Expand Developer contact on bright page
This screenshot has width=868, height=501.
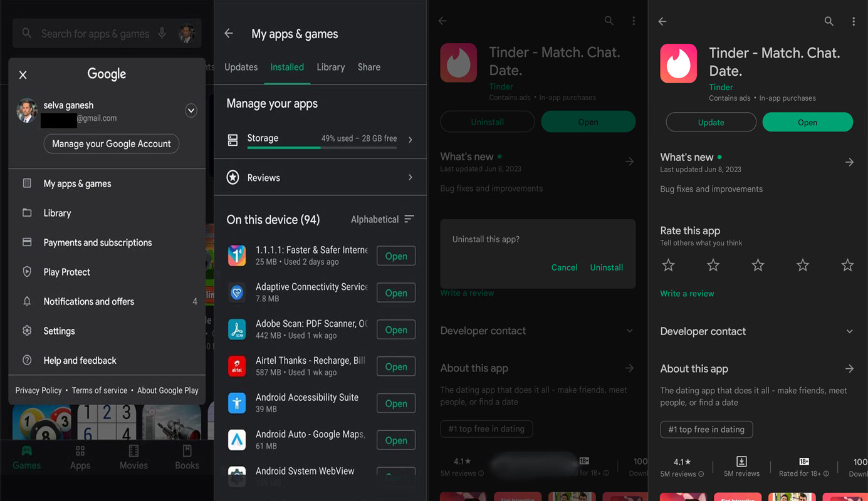(850, 331)
